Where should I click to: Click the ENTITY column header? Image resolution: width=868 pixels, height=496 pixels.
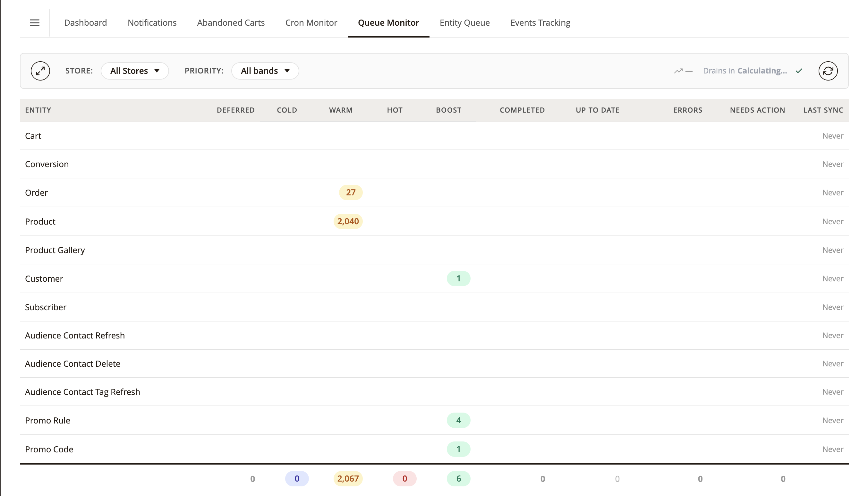38,110
